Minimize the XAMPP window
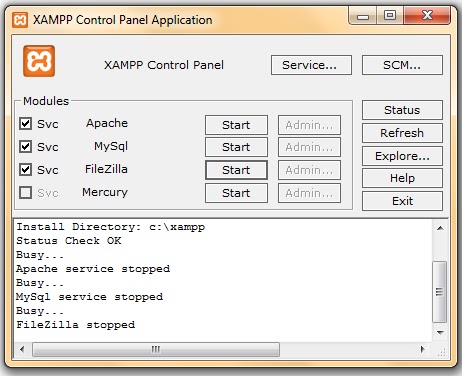Screen dimensions: 462x376 tap(363, 16)
